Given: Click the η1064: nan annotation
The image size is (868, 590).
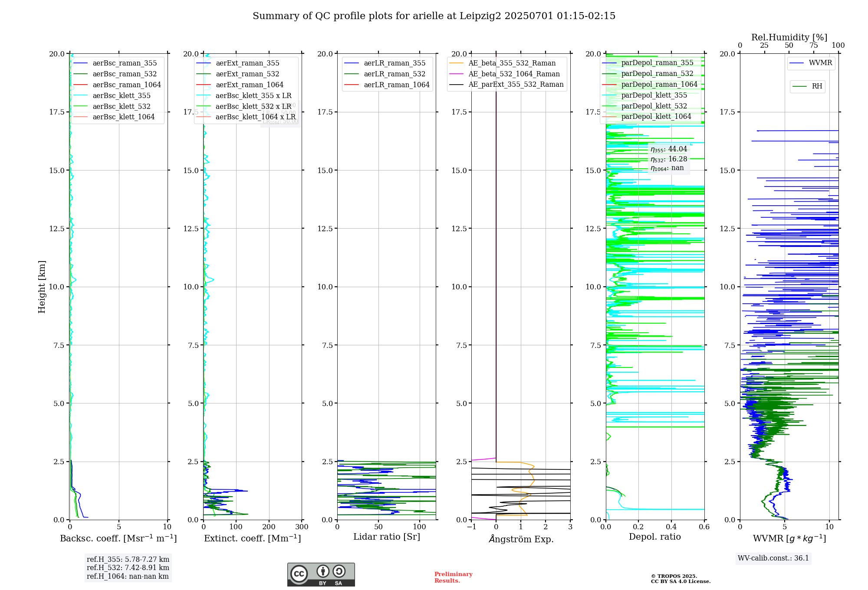Looking at the screenshot, I should click(x=667, y=168).
